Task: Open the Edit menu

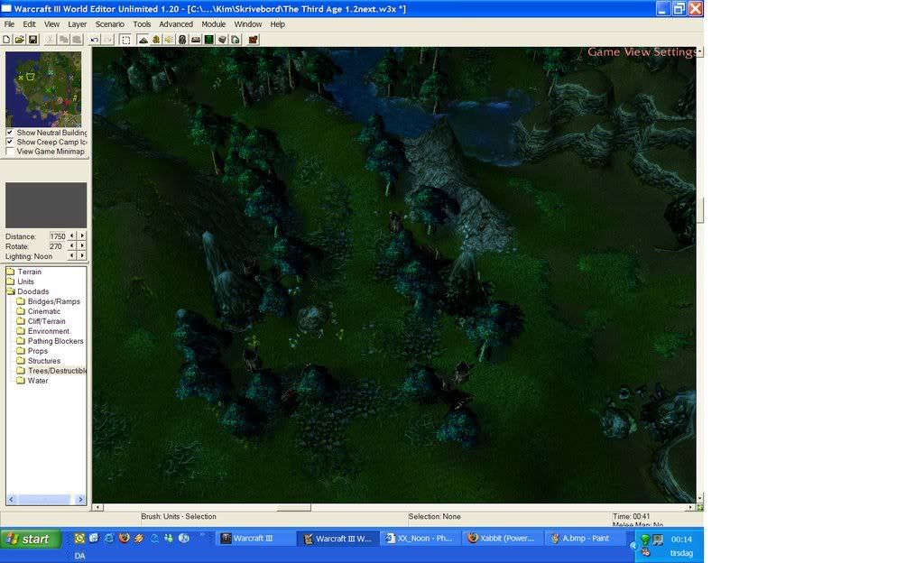Action: (30, 24)
